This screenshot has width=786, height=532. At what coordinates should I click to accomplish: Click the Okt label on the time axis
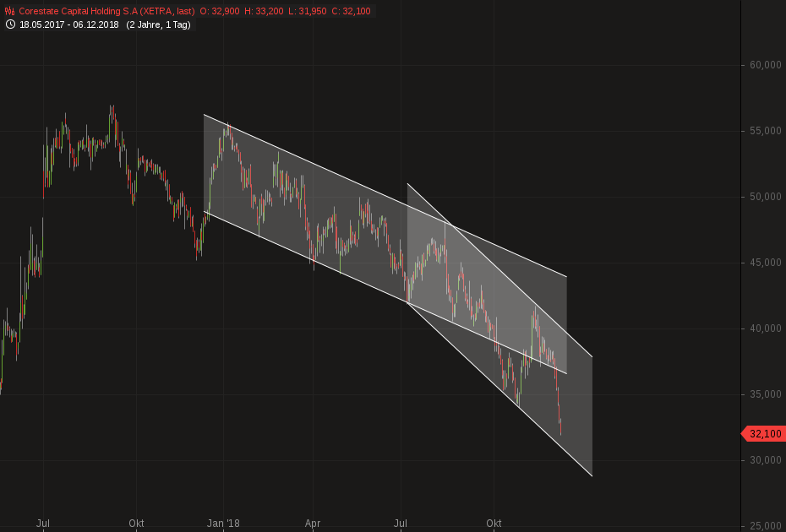click(493, 524)
